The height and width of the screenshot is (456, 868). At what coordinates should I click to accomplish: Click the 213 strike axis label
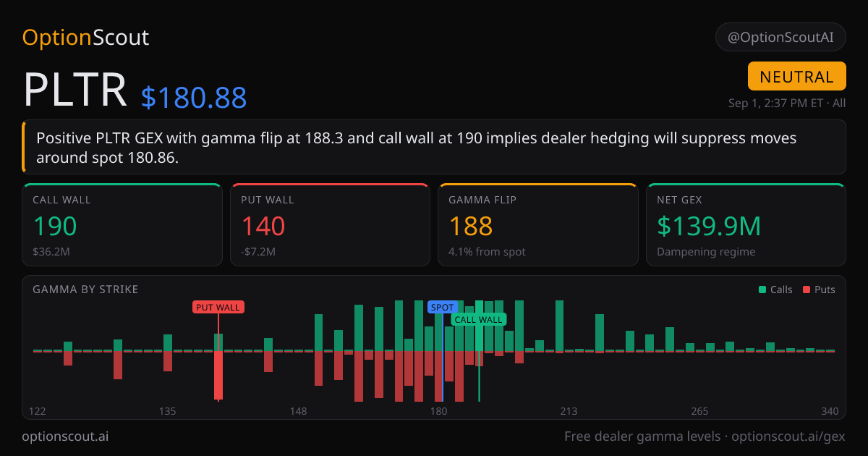[x=569, y=411]
